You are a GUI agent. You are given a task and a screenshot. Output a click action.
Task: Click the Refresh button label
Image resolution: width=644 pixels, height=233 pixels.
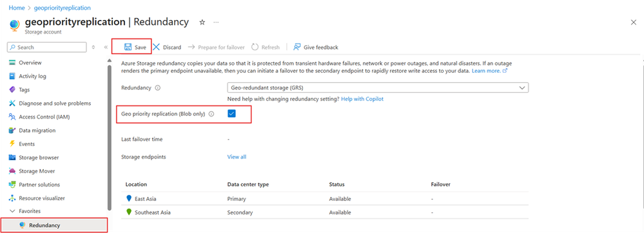click(x=271, y=48)
